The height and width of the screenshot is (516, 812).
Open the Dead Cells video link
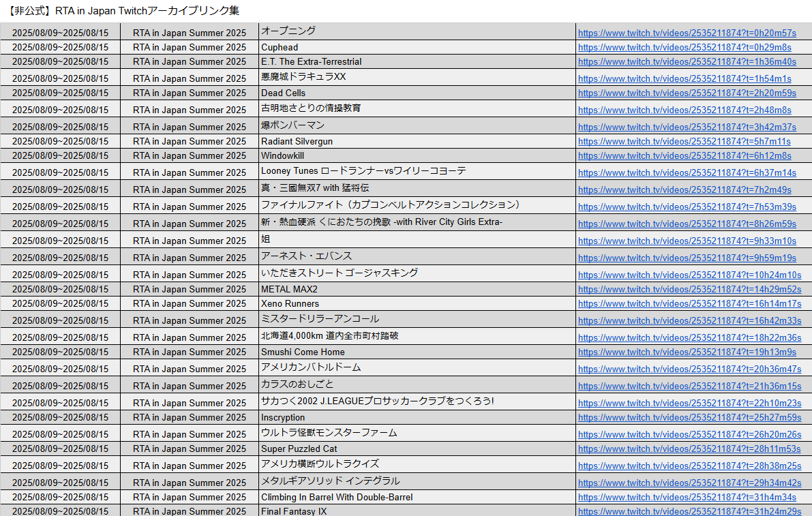(687, 93)
